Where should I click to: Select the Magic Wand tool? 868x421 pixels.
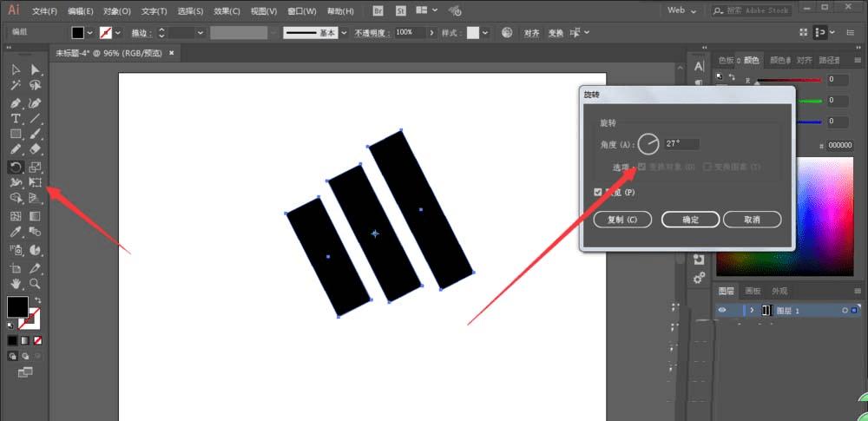click(16, 85)
